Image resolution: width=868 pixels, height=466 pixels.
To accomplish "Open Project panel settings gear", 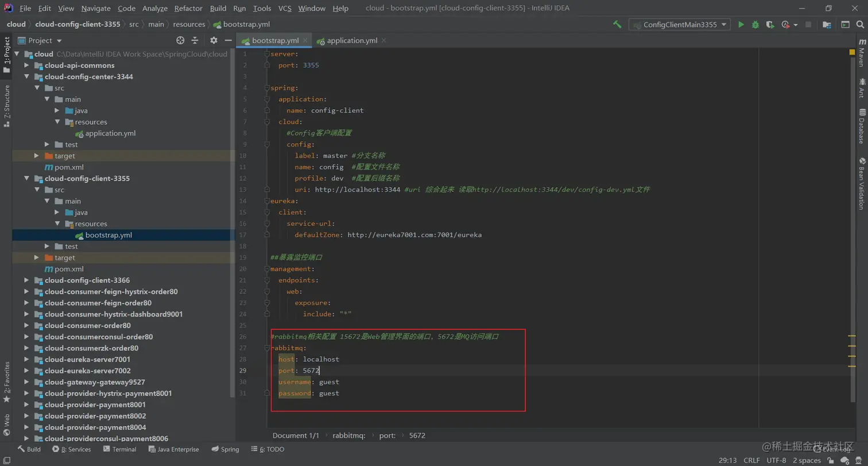I will (214, 40).
